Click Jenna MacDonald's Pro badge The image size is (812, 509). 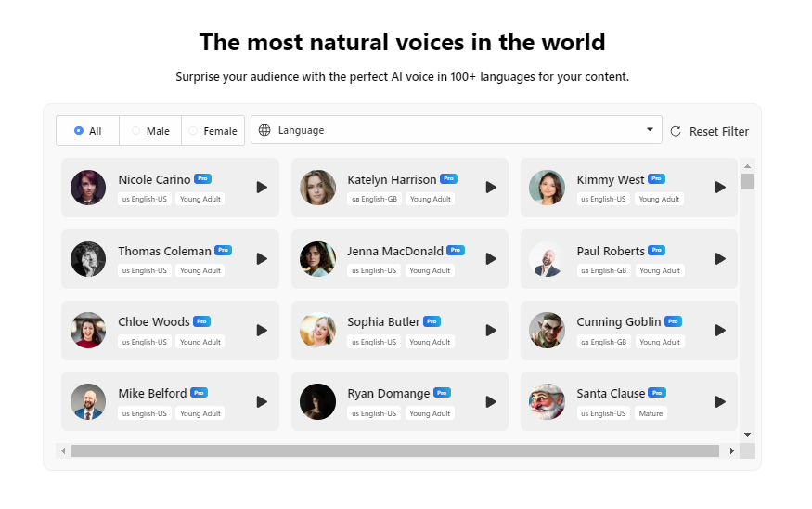tap(456, 251)
